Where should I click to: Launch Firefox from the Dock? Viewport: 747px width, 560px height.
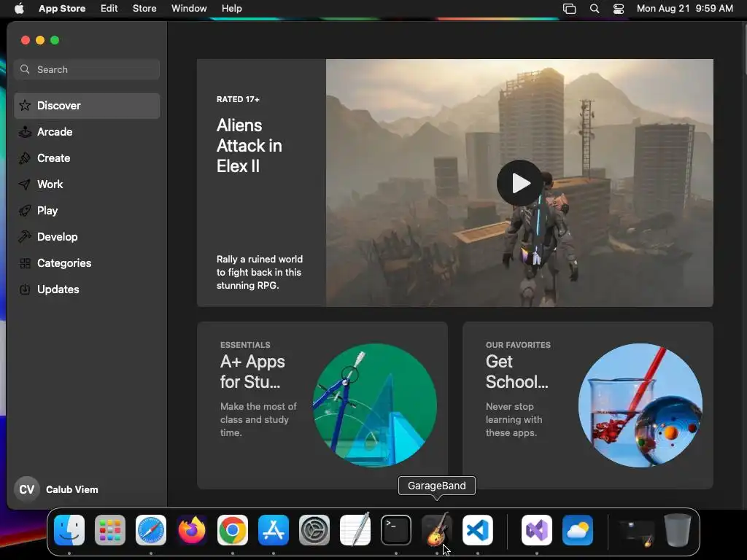192,530
